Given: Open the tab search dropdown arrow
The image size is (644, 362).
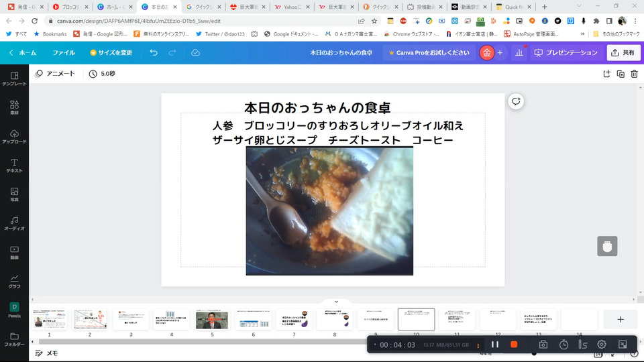Looking at the screenshot, I should [579, 7].
